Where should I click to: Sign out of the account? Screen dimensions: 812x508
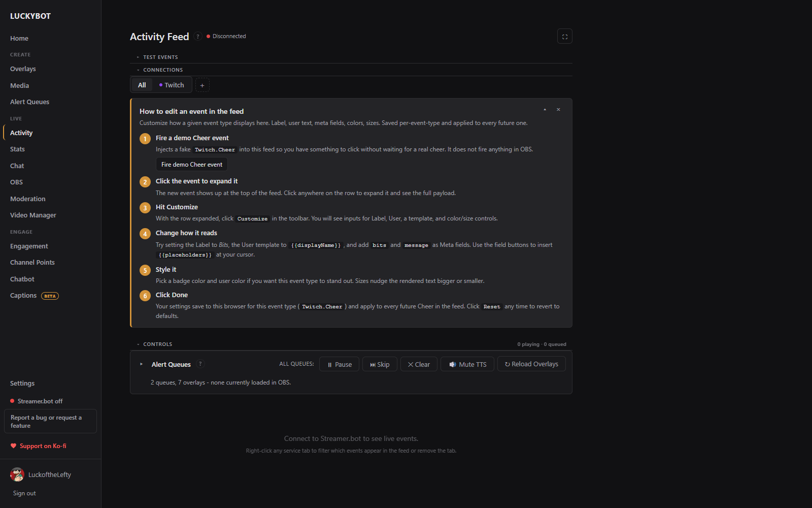(x=24, y=493)
